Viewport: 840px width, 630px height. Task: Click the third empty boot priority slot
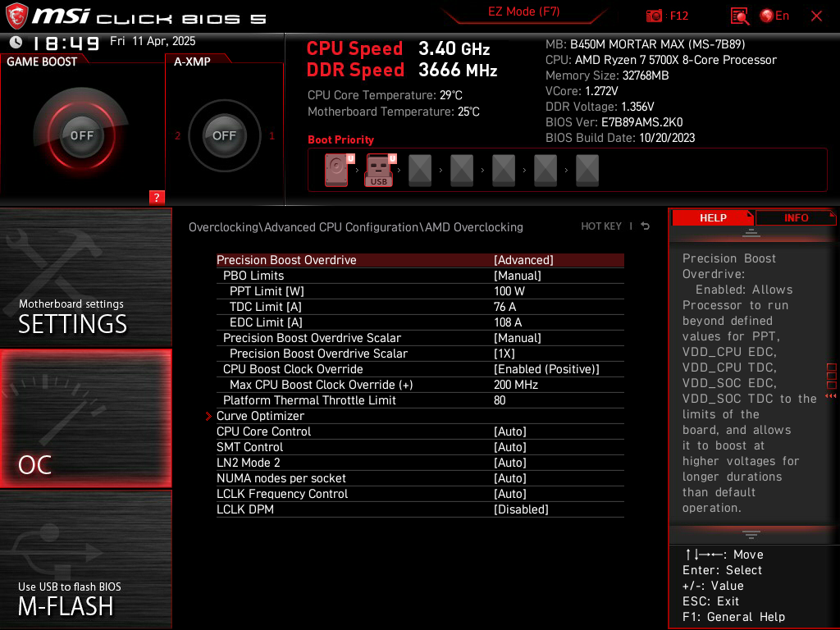pyautogui.click(x=420, y=171)
